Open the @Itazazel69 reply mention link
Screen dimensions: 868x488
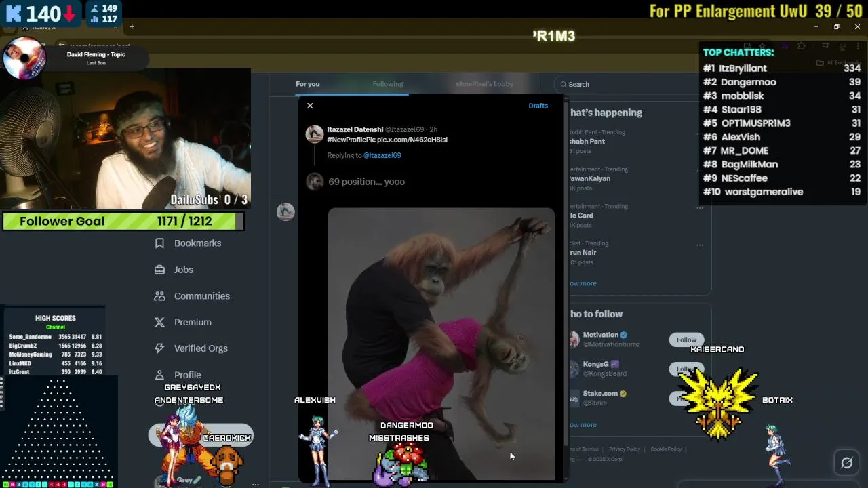tap(382, 155)
